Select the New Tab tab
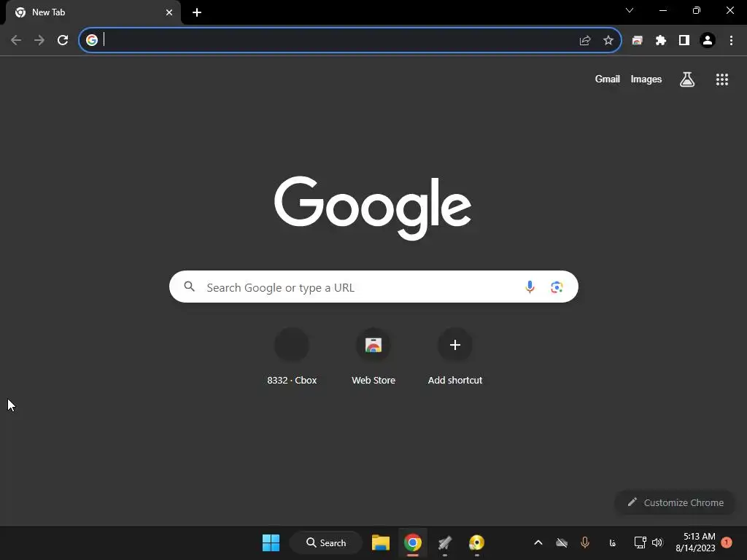 click(93, 12)
